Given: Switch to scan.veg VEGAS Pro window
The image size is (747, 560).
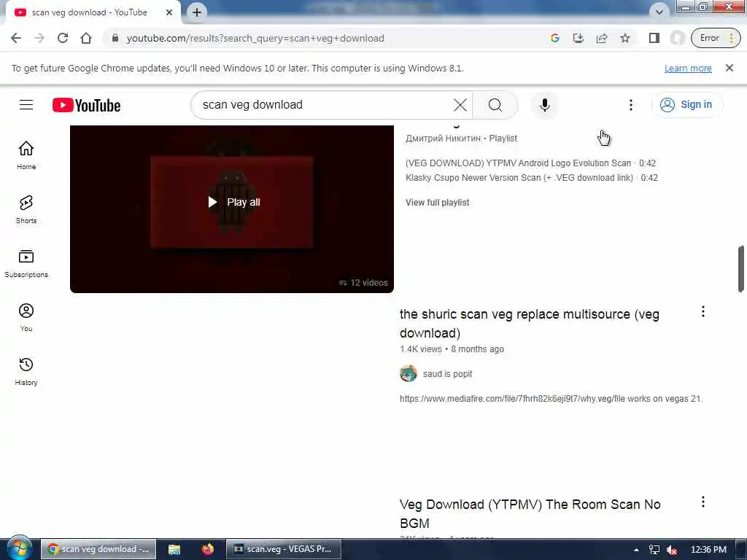Looking at the screenshot, I should [x=284, y=549].
